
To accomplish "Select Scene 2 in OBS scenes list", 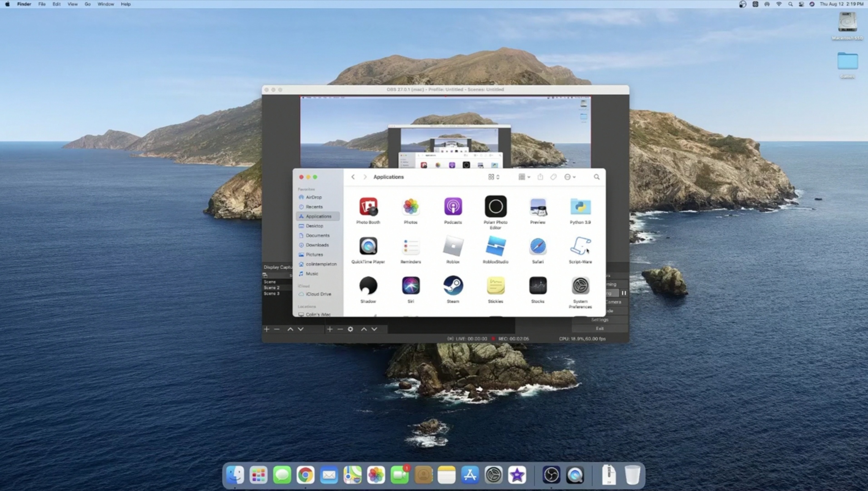I will click(x=272, y=288).
